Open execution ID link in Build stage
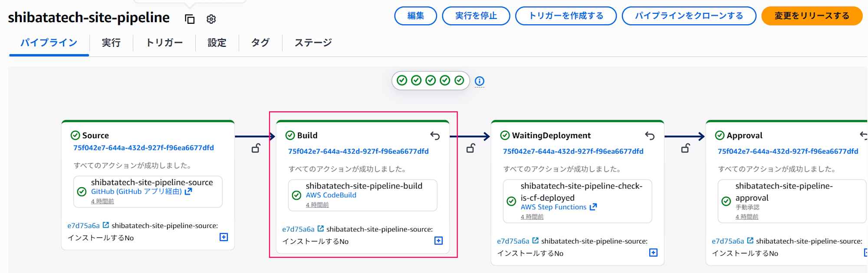Image resolution: width=868 pixels, height=273 pixels. [x=358, y=151]
